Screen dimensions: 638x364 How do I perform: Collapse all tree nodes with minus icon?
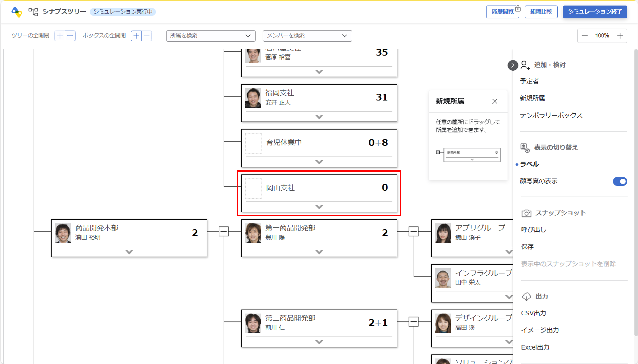(70, 36)
